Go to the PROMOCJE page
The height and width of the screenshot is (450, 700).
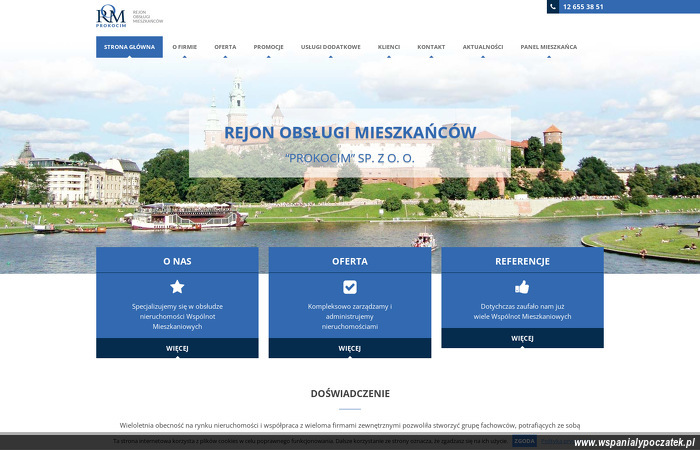[x=268, y=47]
